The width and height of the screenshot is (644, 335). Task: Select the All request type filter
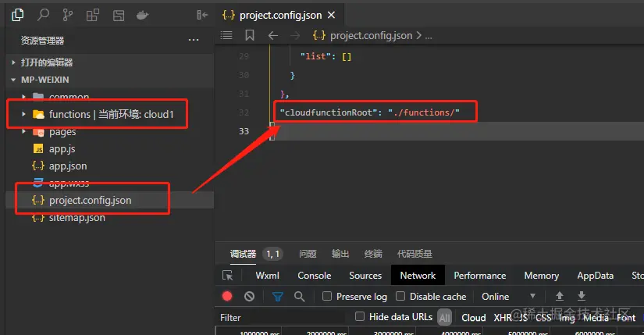tap(444, 318)
